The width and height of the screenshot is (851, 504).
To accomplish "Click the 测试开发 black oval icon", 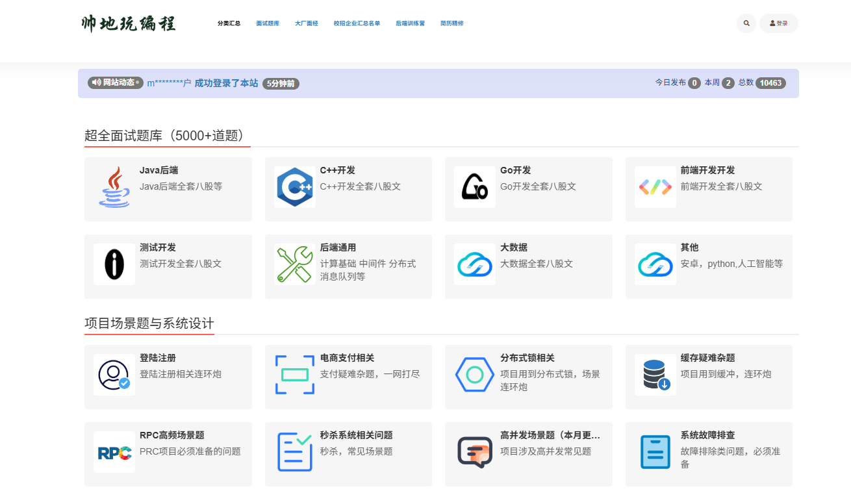I will 114,264.
